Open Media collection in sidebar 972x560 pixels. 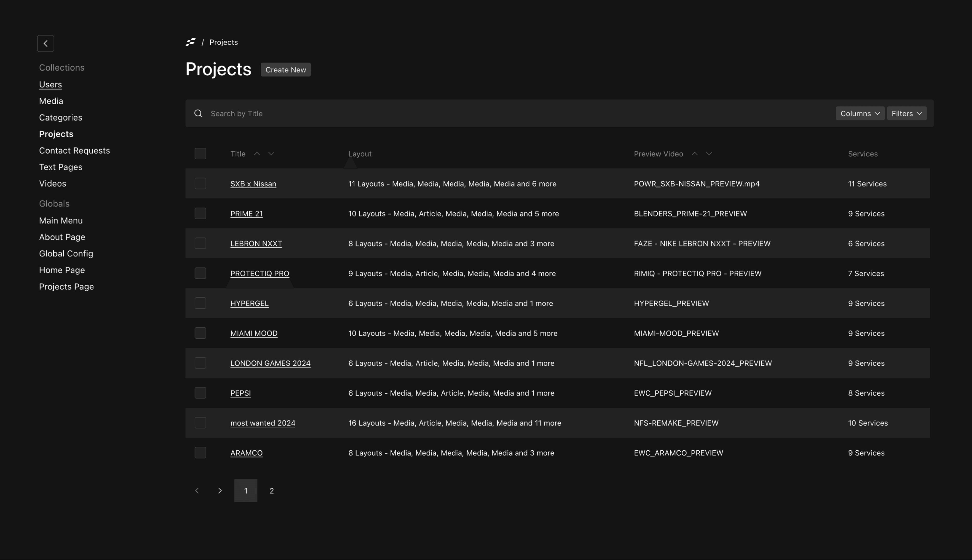point(51,101)
